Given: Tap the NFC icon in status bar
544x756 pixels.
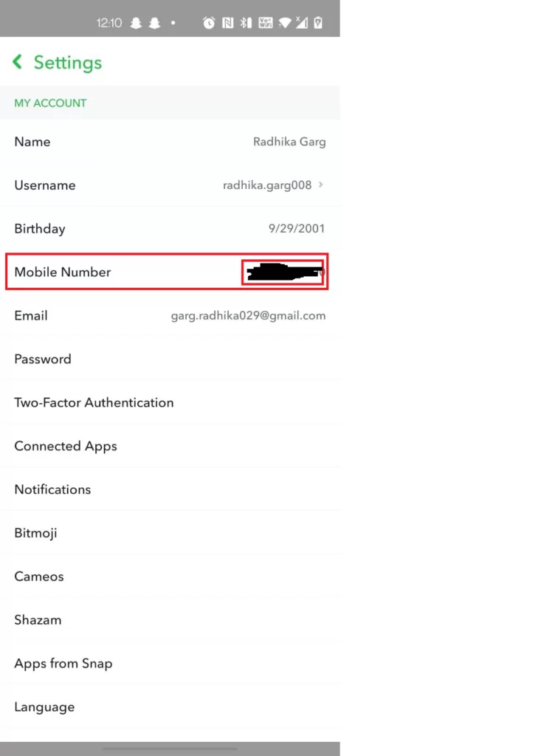Looking at the screenshot, I should click(x=227, y=23).
